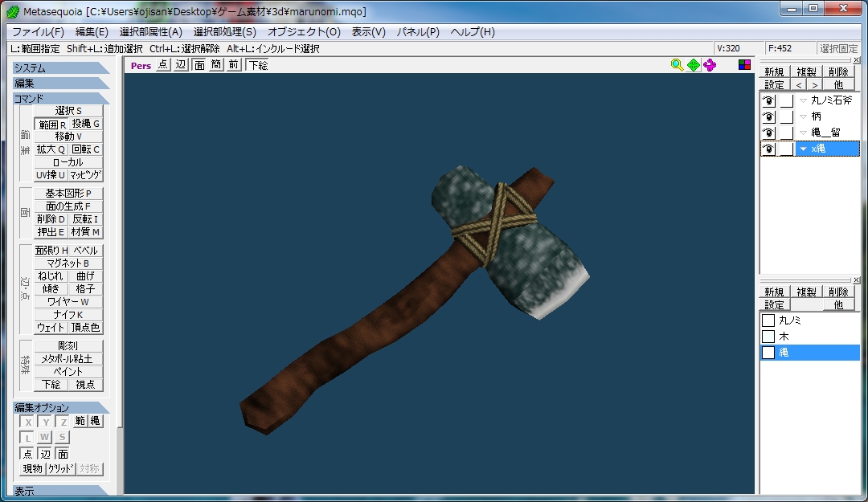The width and height of the screenshot is (868, 502).
Task: Open the ヘルプ(H) menu
Action: (x=473, y=32)
